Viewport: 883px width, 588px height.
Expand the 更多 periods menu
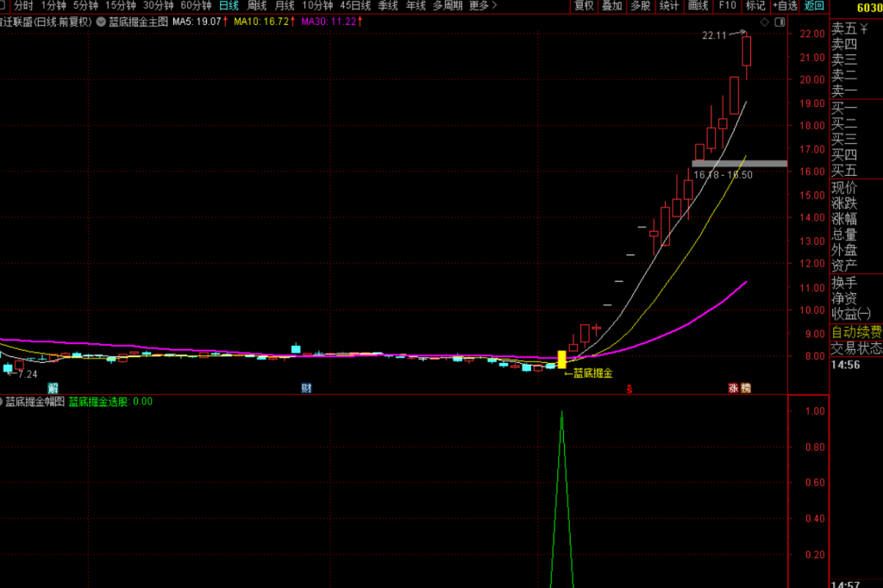click(483, 6)
